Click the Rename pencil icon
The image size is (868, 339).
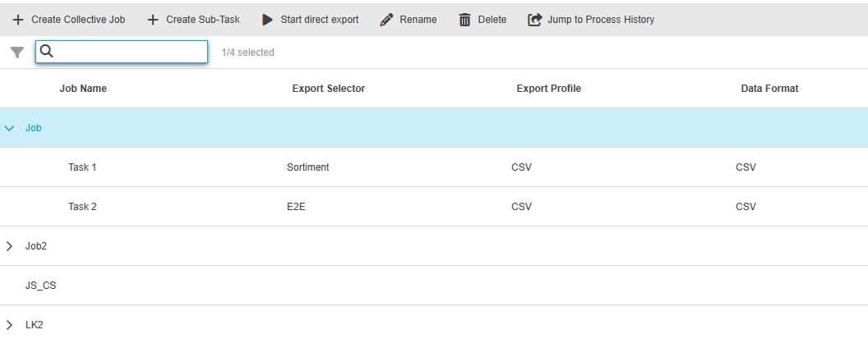coord(386,20)
